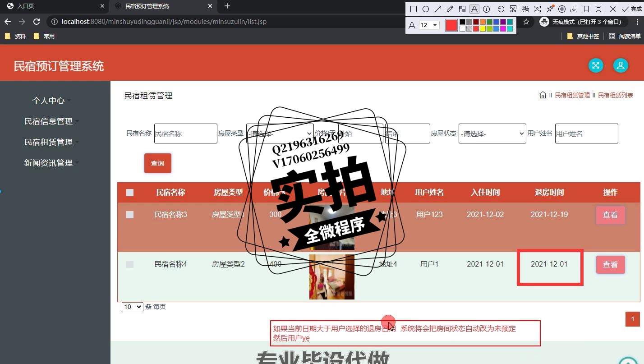Undo the last annotation
This screenshot has width=644, height=364.
[501, 9]
